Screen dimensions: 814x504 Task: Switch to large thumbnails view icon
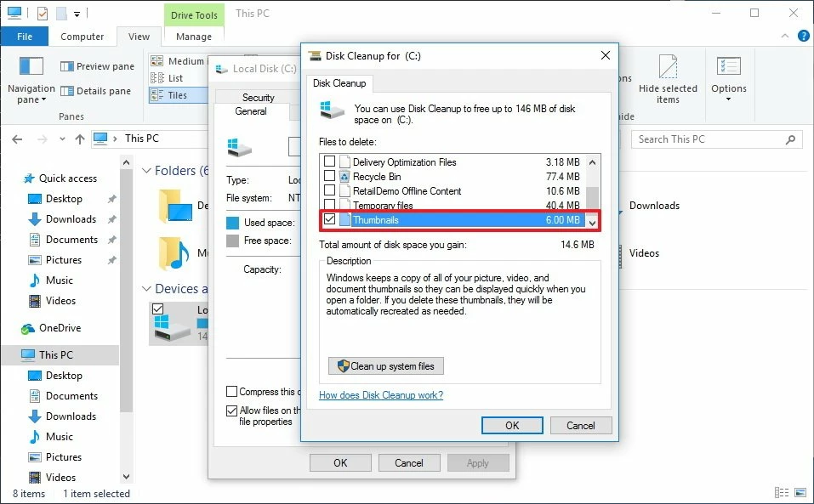[x=800, y=493]
